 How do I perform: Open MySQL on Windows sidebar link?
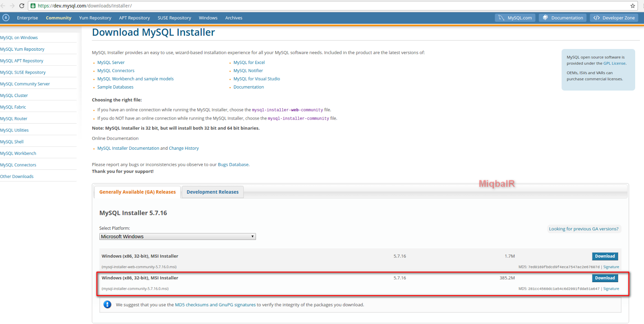(19, 37)
